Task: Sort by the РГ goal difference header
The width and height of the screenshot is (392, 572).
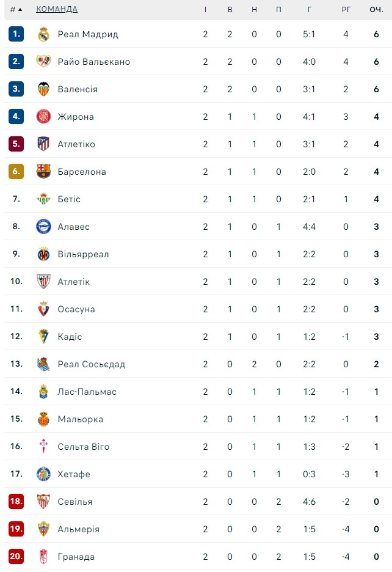Action: click(x=346, y=10)
